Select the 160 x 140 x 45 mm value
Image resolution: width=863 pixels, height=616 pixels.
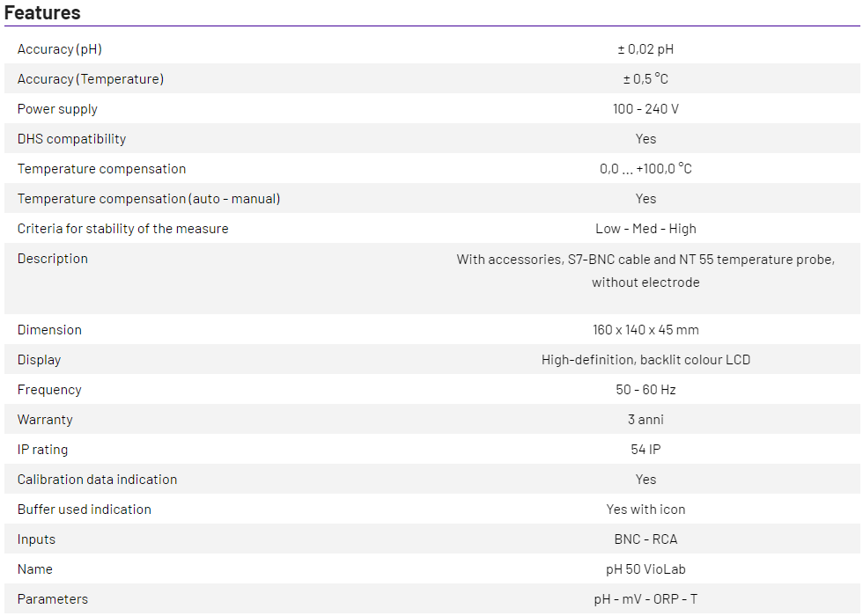645,330
